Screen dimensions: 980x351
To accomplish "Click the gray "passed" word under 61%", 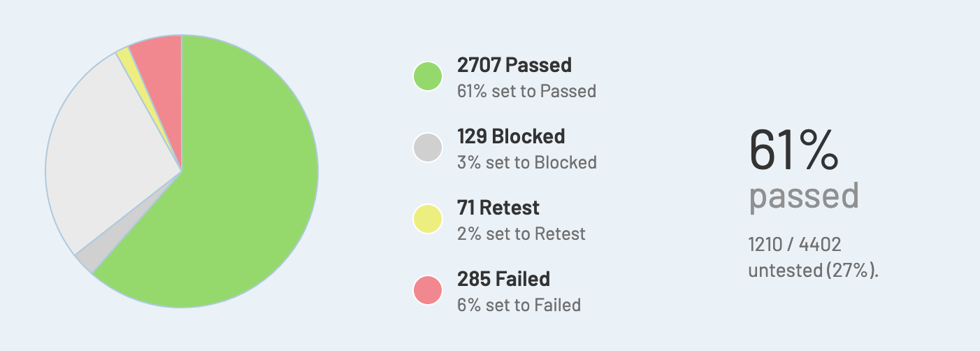I will click(804, 197).
